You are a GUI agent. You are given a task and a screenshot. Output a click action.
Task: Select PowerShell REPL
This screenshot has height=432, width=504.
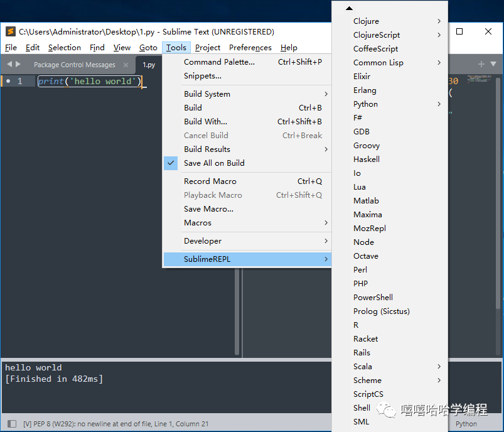click(390, 298)
